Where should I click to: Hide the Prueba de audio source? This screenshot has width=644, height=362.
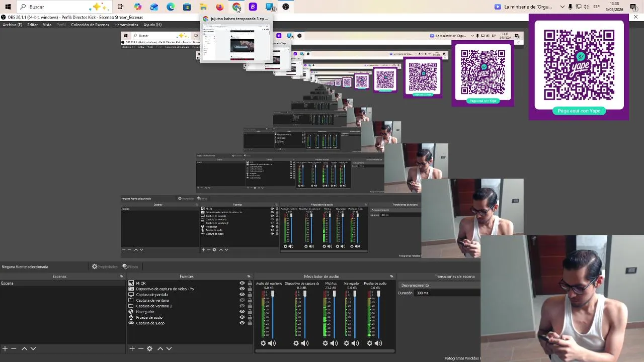click(242, 317)
